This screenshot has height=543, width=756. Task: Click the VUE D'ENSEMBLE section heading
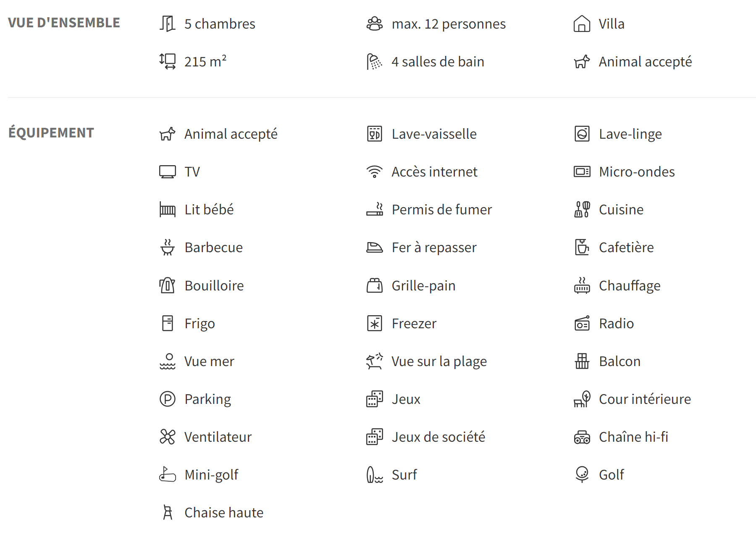coord(64,23)
